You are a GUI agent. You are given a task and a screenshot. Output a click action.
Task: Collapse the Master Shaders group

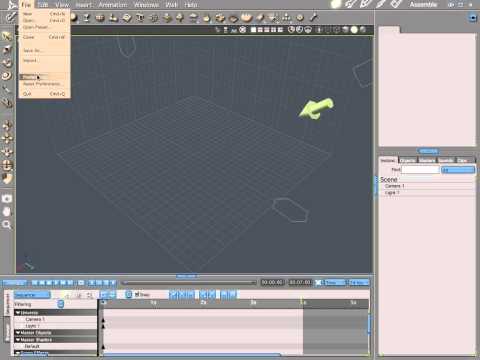click(18, 340)
